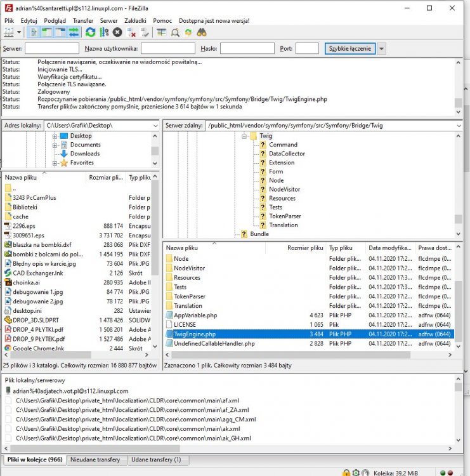Select the Bundle folder in remote tree
Screen dimensions: 470x476
click(x=259, y=234)
